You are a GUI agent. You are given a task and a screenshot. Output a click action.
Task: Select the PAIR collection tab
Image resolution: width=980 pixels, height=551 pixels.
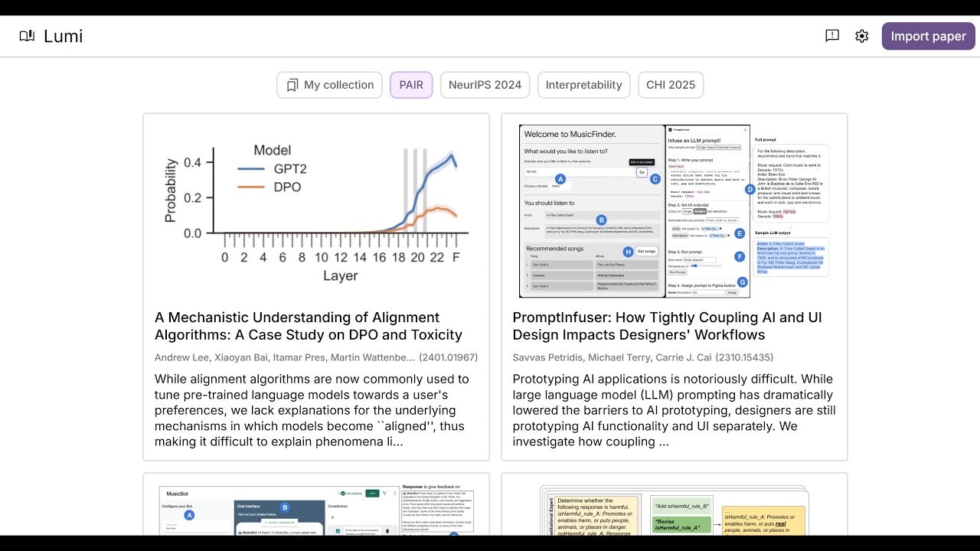click(x=411, y=85)
